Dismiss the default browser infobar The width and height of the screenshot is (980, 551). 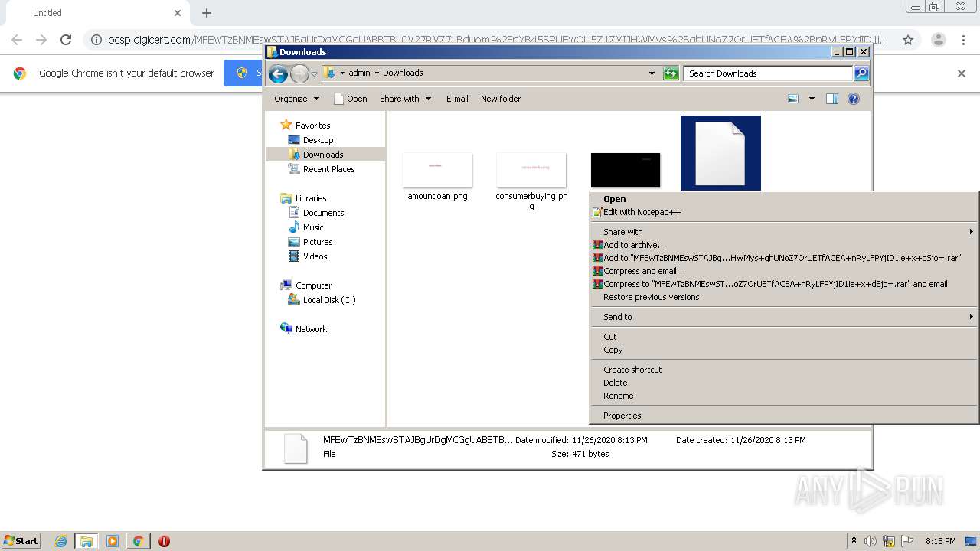(x=962, y=73)
